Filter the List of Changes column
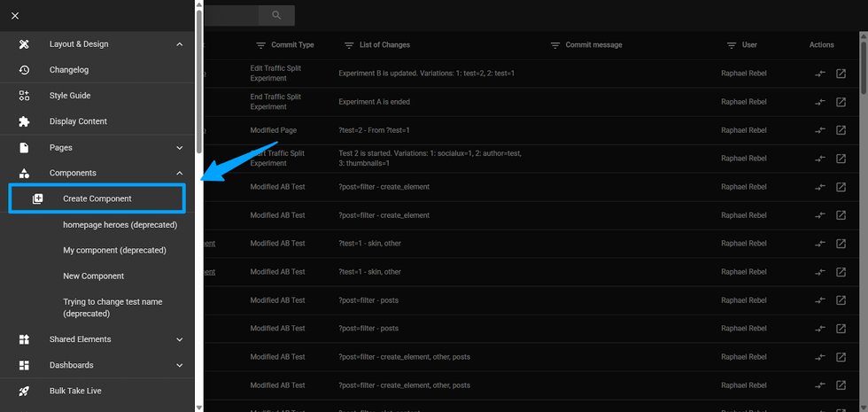Viewport: 868px width, 412px height. tap(349, 45)
